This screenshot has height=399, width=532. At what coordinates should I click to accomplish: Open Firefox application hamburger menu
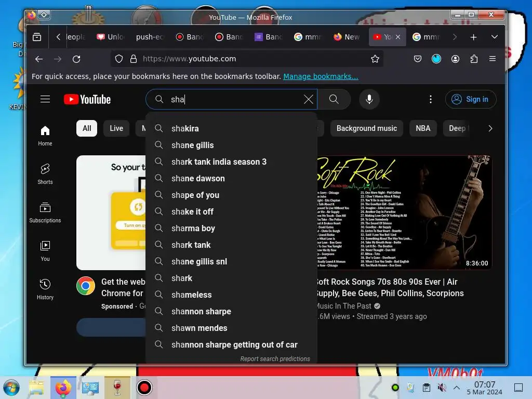tap(493, 59)
